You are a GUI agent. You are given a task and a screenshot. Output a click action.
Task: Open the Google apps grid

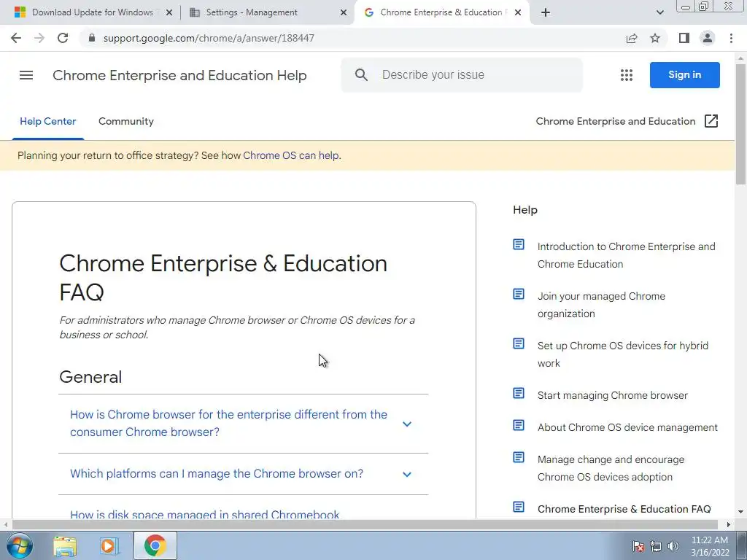coord(627,75)
